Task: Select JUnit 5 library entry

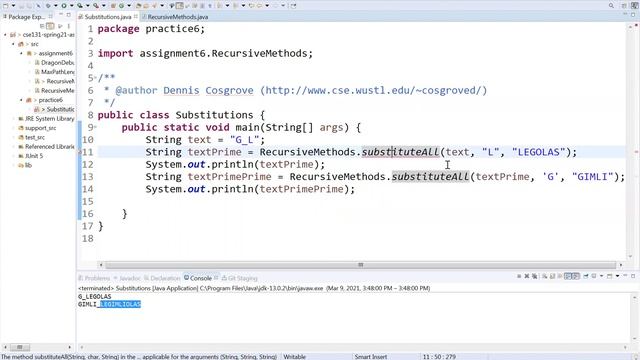Action: click(30, 156)
